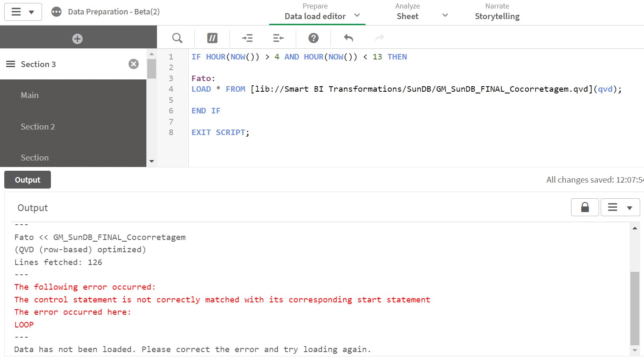Click the LOOP error text in output
644x361 pixels.
(24, 324)
